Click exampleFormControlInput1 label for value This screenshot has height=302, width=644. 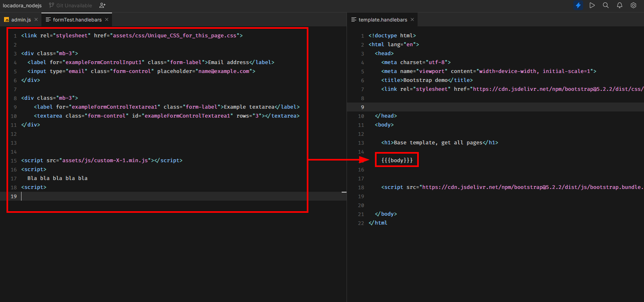(103, 62)
